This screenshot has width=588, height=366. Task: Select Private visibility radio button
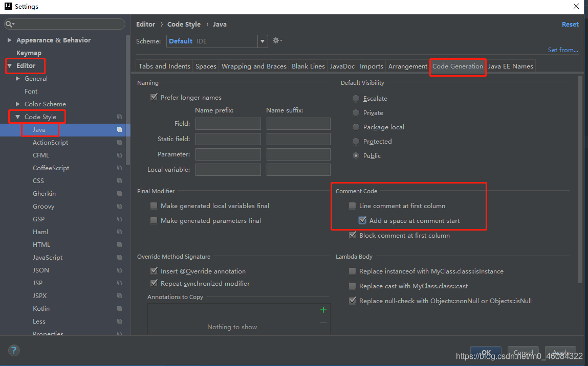tap(356, 113)
